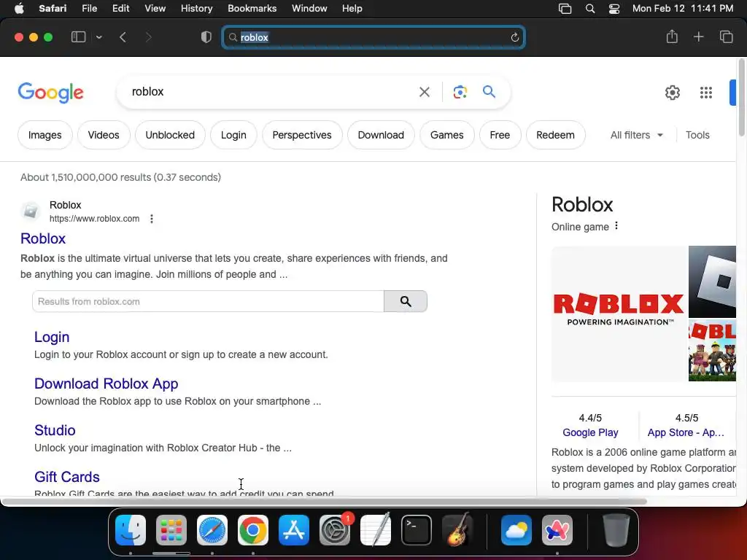
Task: Select the Perspectives filter chip
Action: coord(302,135)
